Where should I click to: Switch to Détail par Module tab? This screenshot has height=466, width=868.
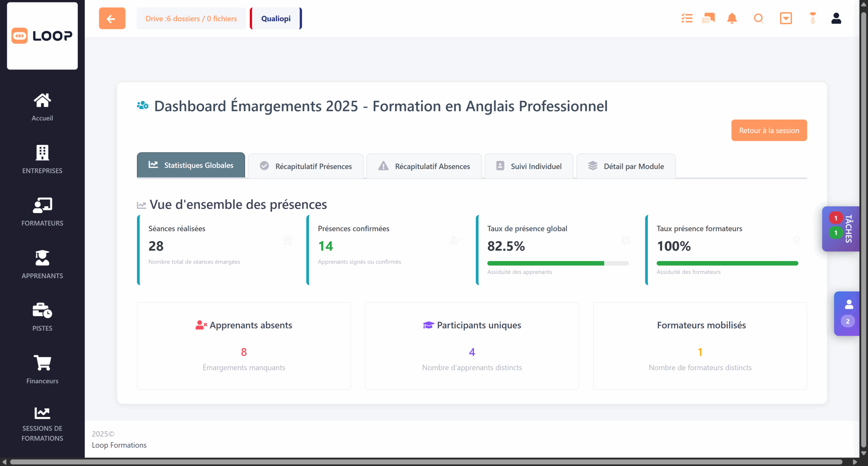[626, 166]
